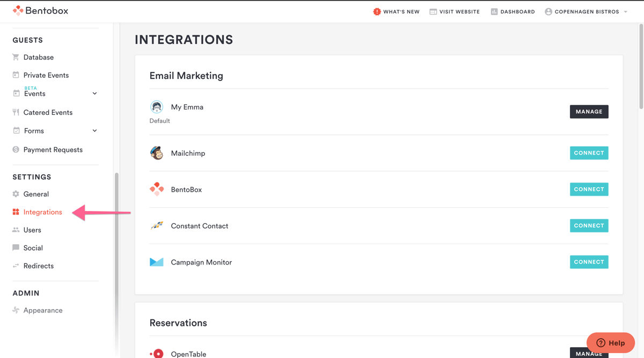Click the Mailchimp name text

(188, 153)
